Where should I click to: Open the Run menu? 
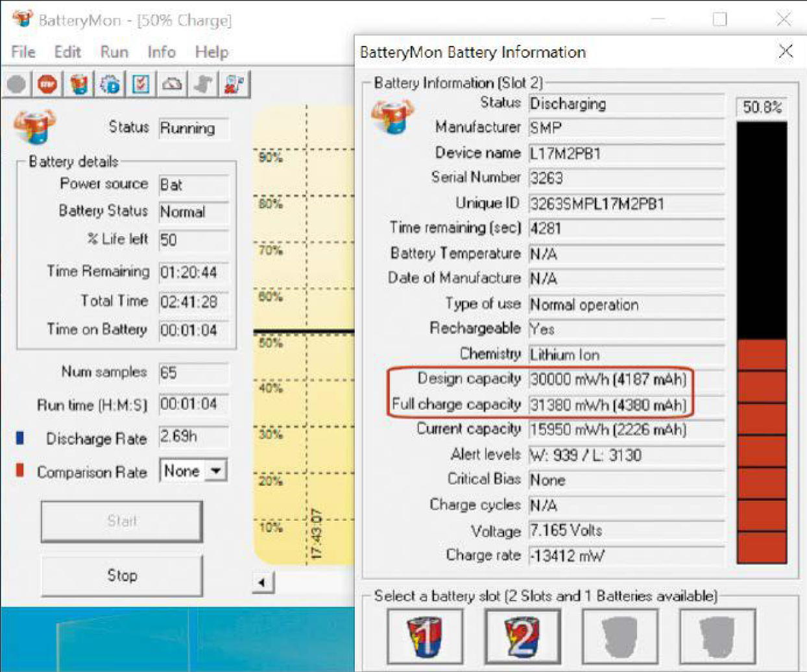click(x=114, y=52)
